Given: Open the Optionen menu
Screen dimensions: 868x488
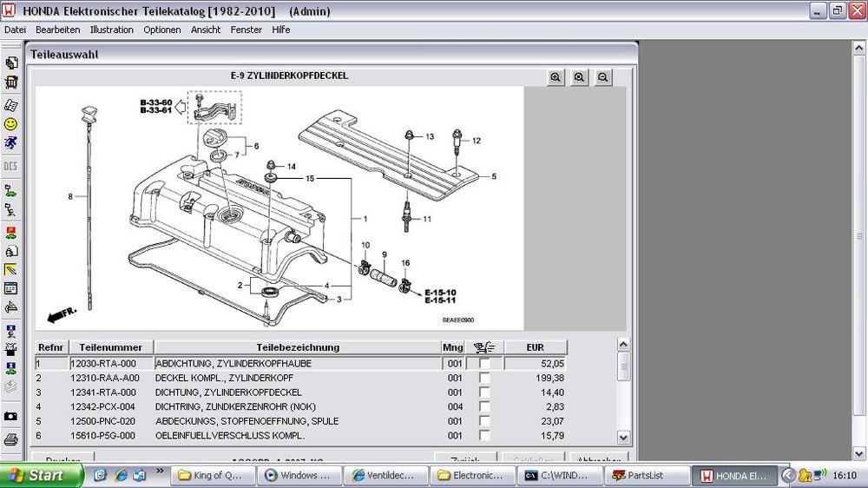Looking at the screenshot, I should click(x=162, y=30).
